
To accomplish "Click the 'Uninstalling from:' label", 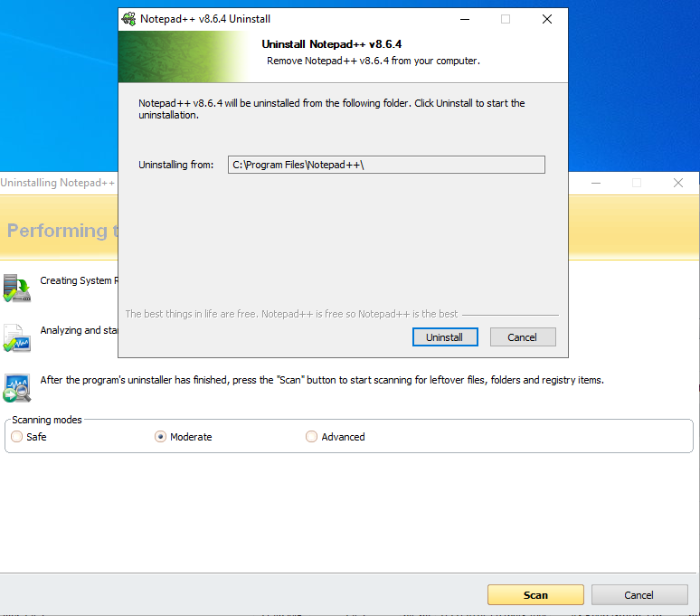I will click(175, 165).
